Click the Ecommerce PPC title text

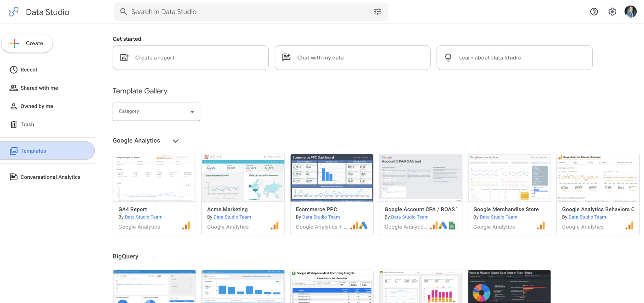pyautogui.click(x=316, y=209)
